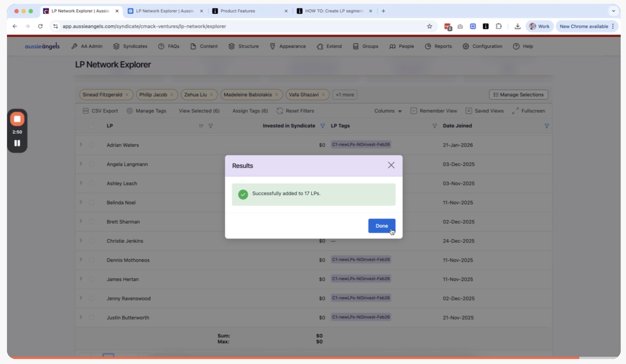Remove Zehua Liu selection chip
This screenshot has width=626, height=364.
(x=212, y=94)
